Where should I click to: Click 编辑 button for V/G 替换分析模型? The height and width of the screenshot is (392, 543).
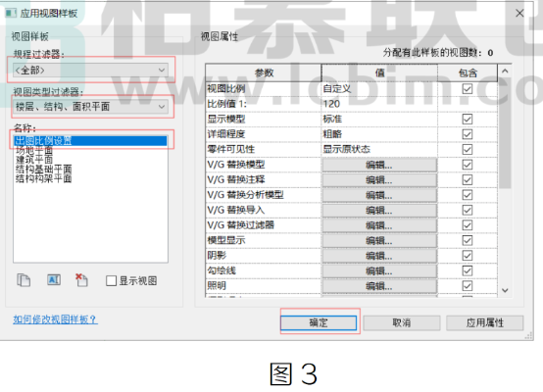tap(379, 195)
